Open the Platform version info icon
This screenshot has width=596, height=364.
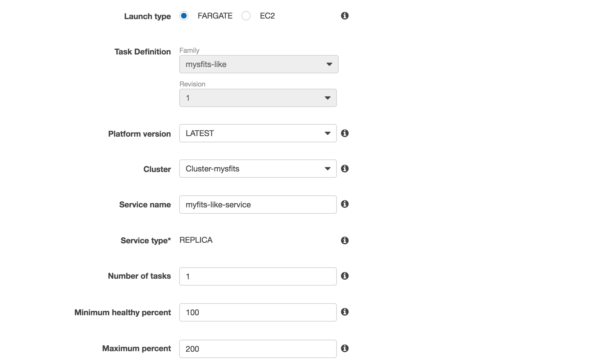pyautogui.click(x=345, y=133)
